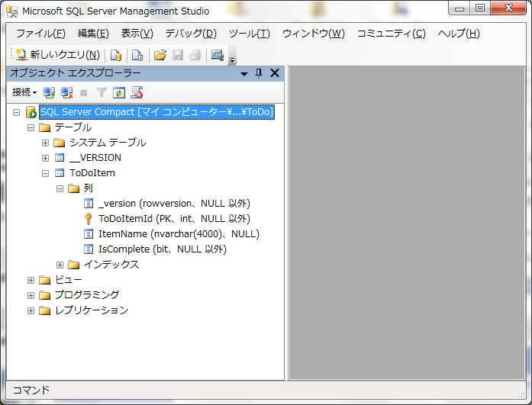Select the ビュー folder label
The width and height of the screenshot is (532, 405).
pyautogui.click(x=69, y=280)
